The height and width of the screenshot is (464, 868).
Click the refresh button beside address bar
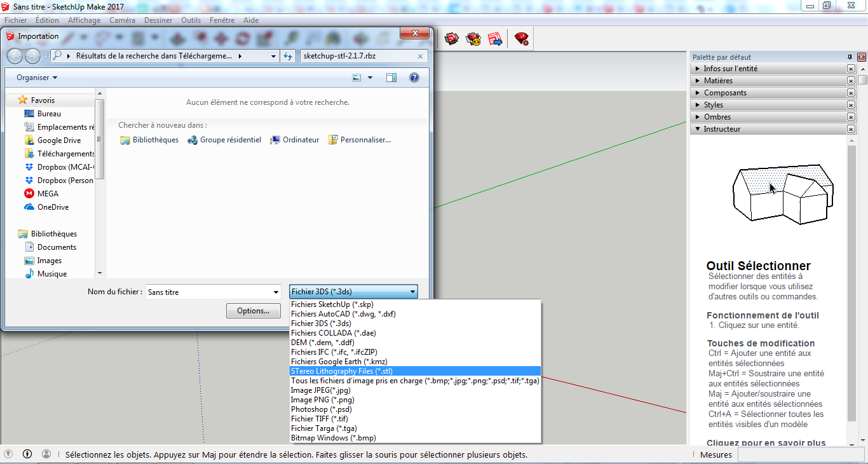coord(288,56)
